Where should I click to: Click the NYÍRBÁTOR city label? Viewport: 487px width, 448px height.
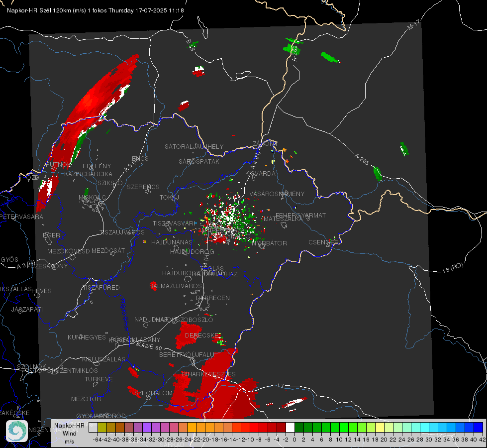(x=269, y=243)
